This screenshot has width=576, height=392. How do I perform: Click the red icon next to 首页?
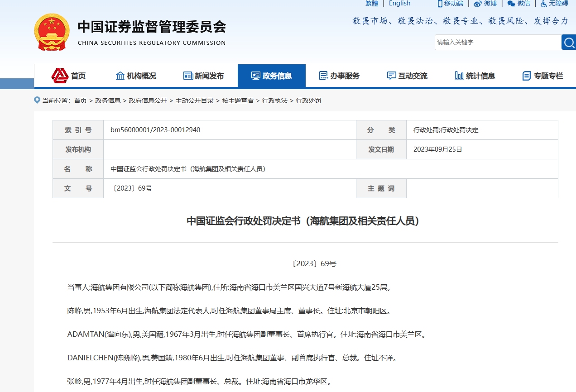60,76
